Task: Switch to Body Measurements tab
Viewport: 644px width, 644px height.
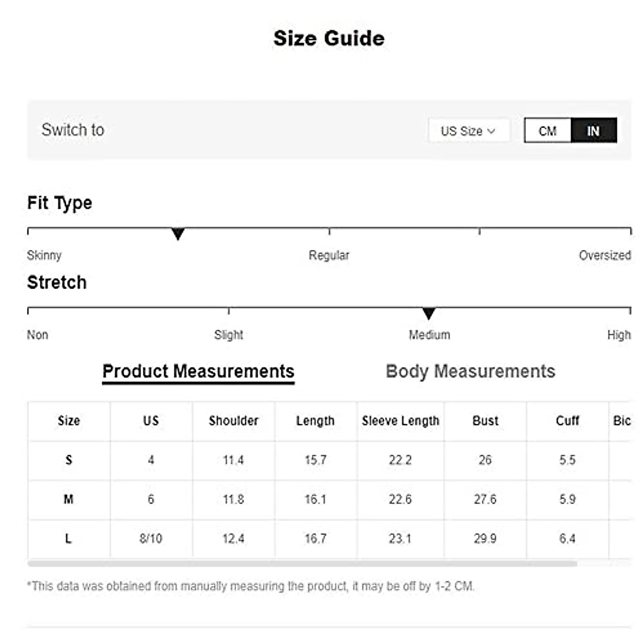Action: [470, 371]
